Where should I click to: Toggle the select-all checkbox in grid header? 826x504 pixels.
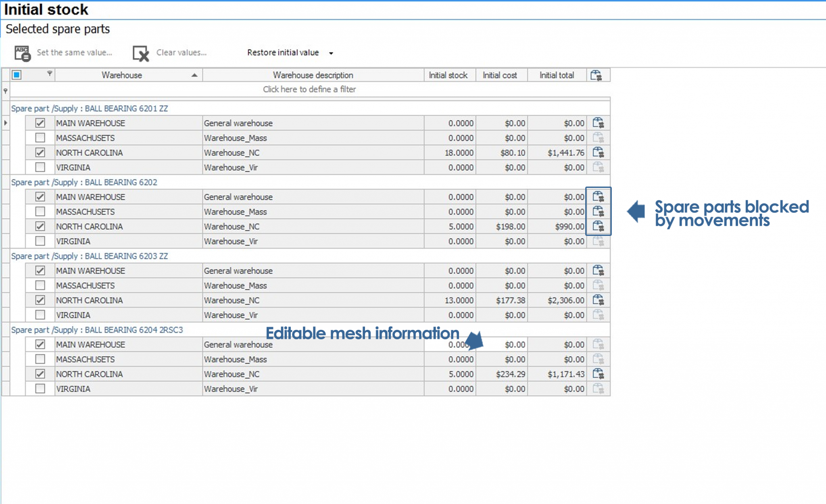click(x=17, y=75)
